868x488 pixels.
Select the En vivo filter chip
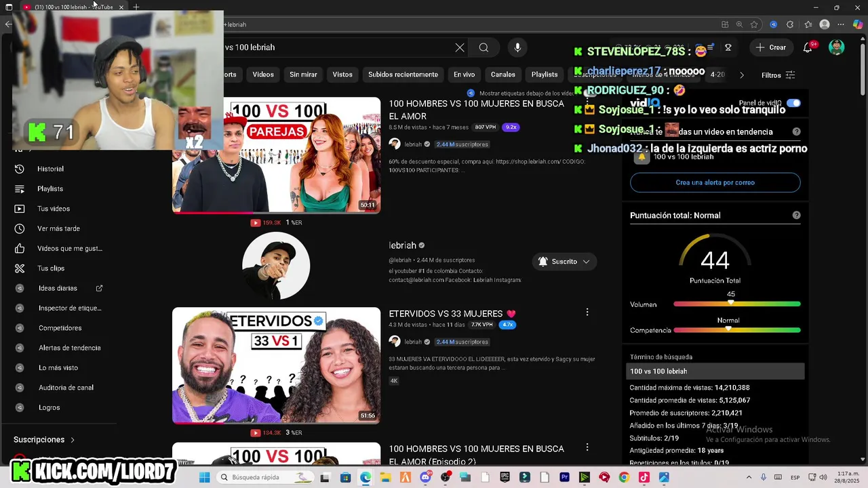tap(464, 75)
